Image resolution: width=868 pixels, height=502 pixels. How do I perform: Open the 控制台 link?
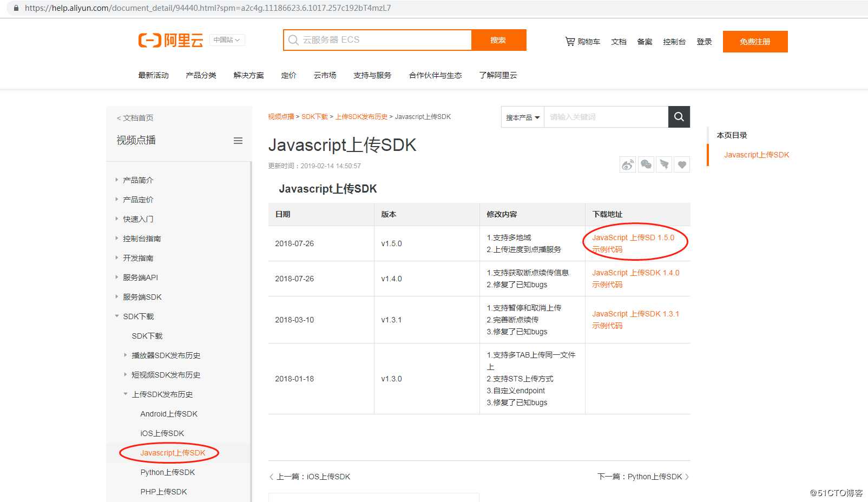(x=674, y=42)
